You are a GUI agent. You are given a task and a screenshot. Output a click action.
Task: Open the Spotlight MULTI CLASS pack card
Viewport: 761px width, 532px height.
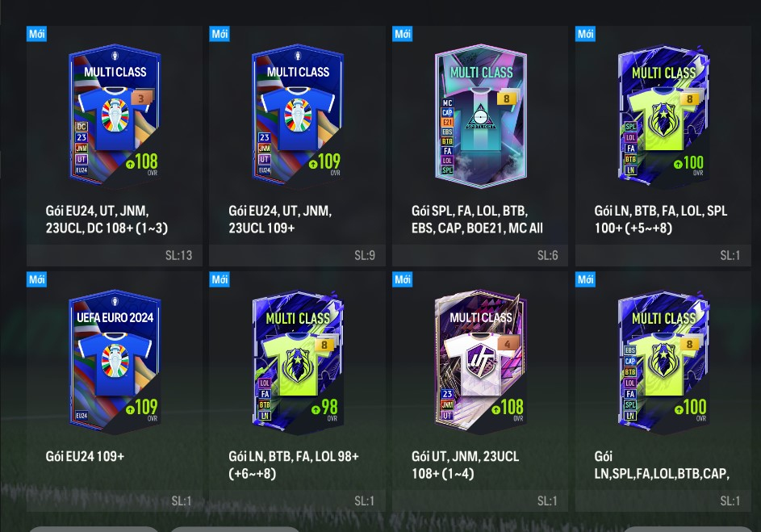(480, 145)
